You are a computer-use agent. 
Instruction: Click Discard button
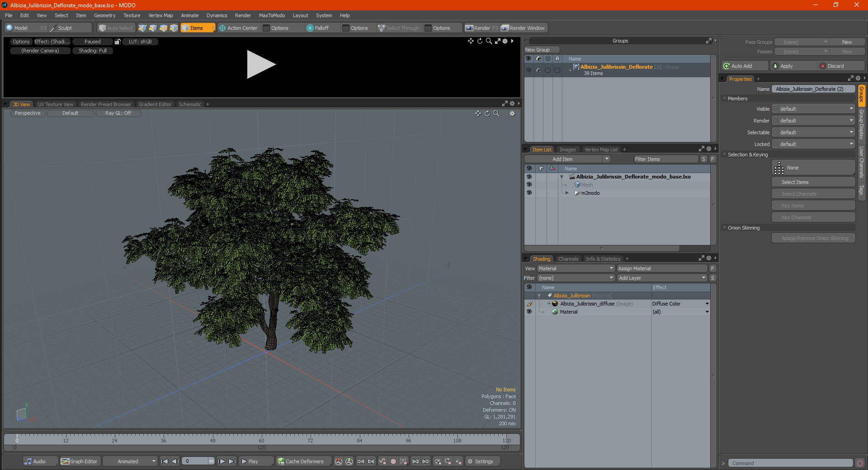pyautogui.click(x=841, y=66)
